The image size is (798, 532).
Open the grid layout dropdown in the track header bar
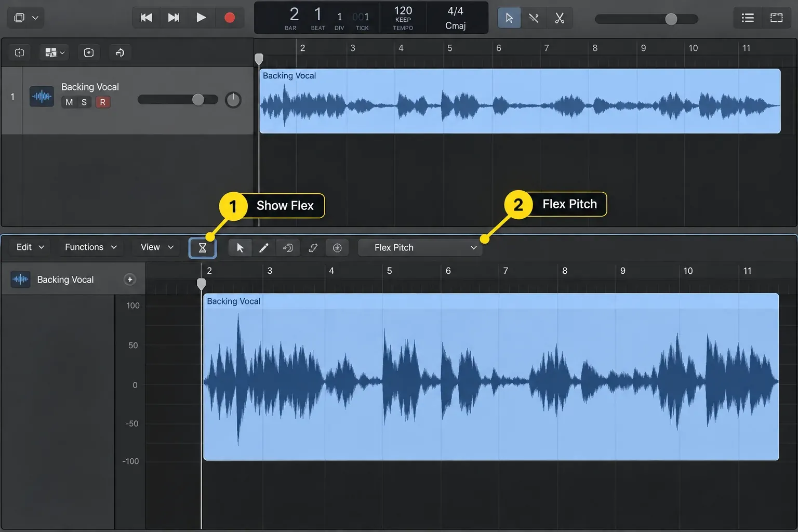coord(55,52)
